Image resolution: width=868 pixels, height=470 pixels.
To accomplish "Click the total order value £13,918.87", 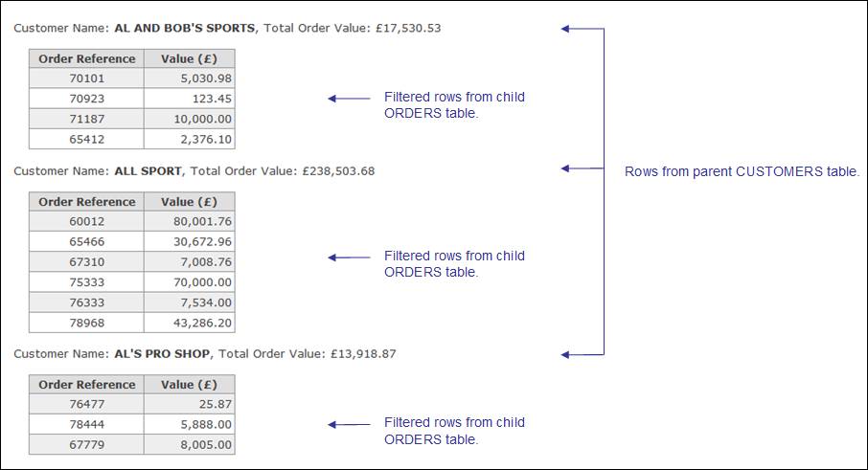I will pos(360,354).
